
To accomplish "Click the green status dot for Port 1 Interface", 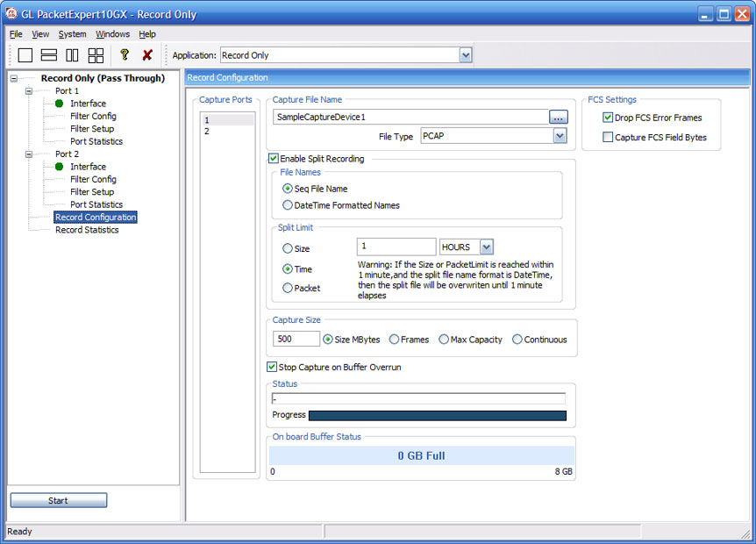I will 60,104.
